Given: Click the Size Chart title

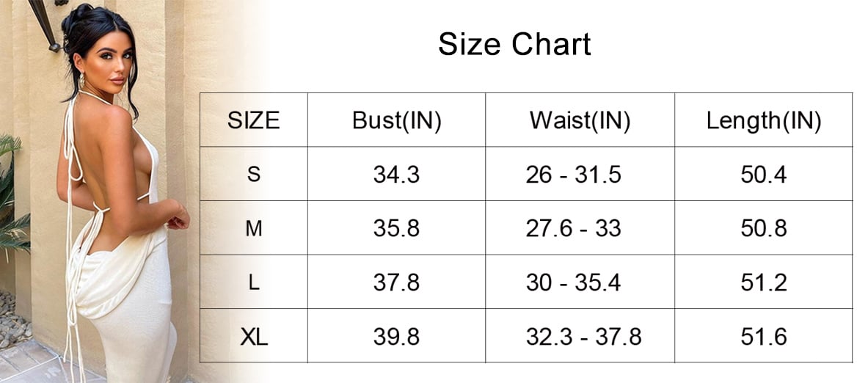Looking at the screenshot, I should point(514,45).
